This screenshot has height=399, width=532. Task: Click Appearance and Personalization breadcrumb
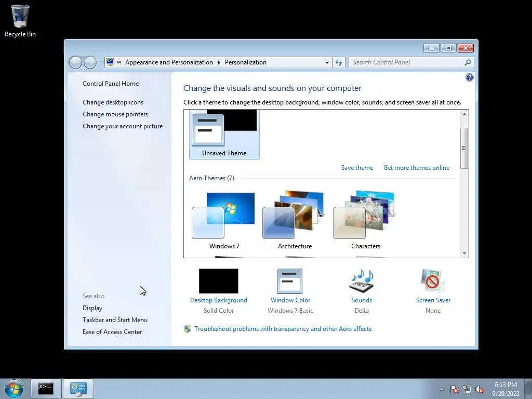point(169,62)
